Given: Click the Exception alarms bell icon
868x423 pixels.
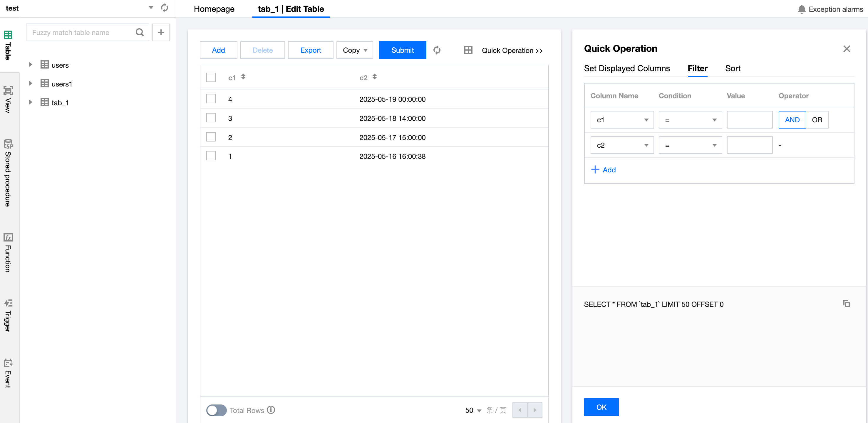Looking at the screenshot, I should point(802,9).
